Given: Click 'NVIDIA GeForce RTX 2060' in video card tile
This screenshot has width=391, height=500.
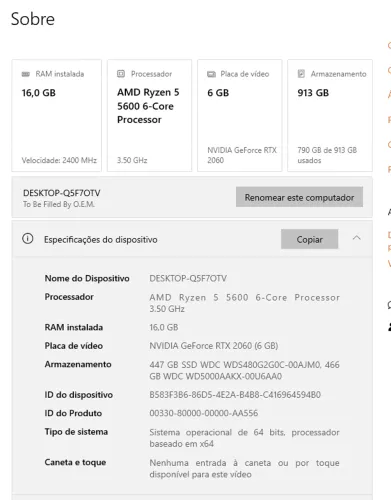Looking at the screenshot, I should (242, 155).
